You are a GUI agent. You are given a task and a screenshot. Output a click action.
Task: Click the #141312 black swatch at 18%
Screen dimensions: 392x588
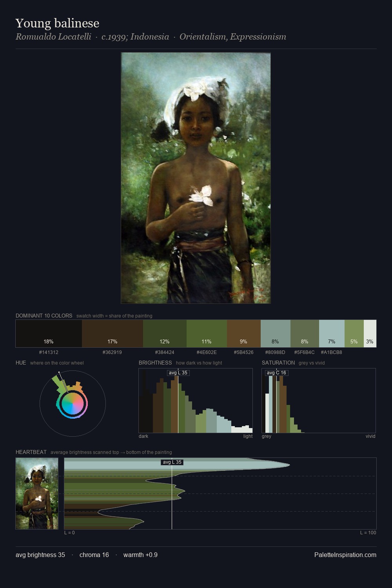click(x=49, y=334)
